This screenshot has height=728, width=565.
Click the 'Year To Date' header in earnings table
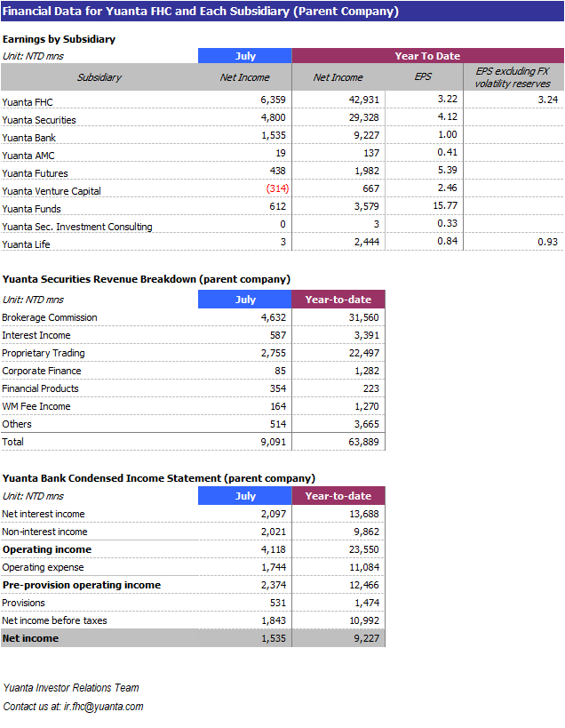427,56
